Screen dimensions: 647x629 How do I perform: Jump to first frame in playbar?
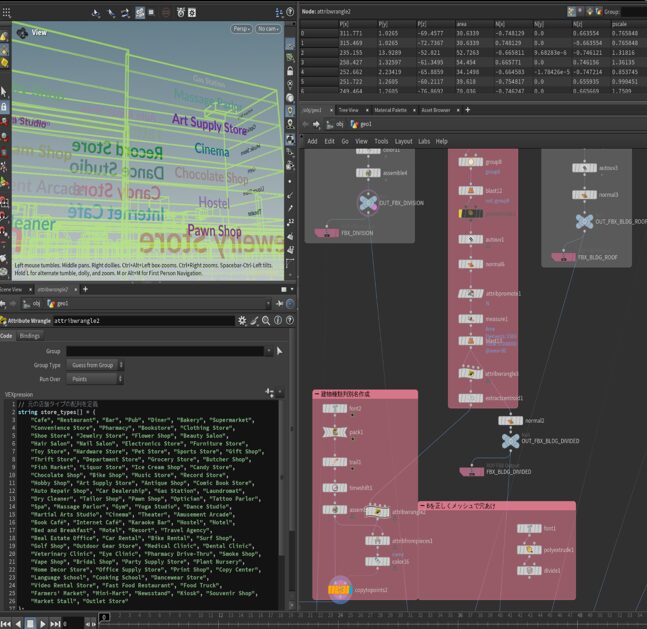pyautogui.click(x=5, y=624)
